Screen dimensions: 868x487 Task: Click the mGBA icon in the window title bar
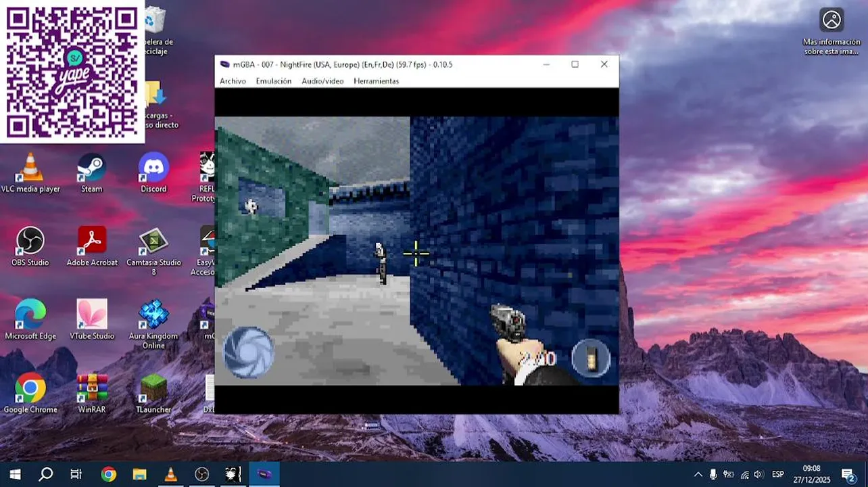click(225, 64)
